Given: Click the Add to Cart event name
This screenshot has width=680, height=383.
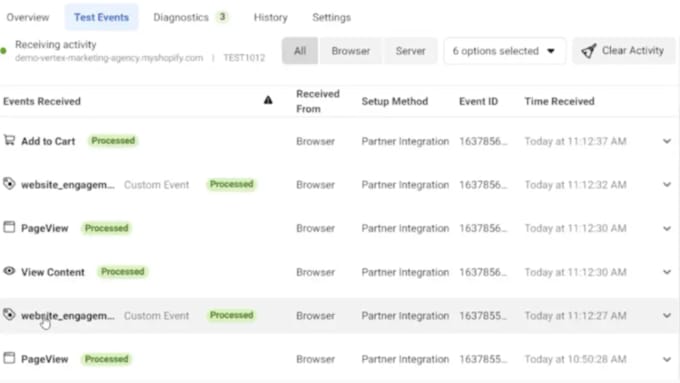Looking at the screenshot, I should pyautogui.click(x=48, y=141).
